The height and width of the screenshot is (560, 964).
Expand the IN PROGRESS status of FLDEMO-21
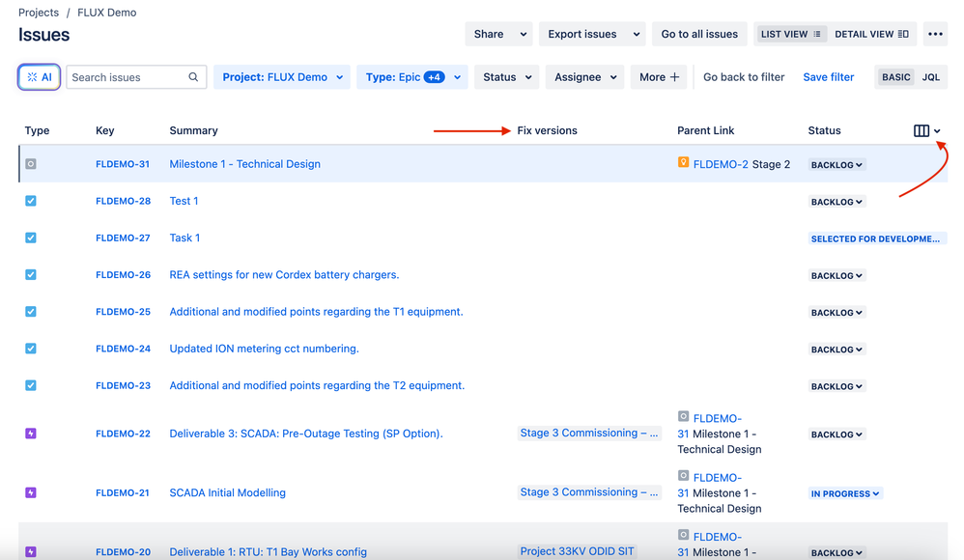[845, 493]
